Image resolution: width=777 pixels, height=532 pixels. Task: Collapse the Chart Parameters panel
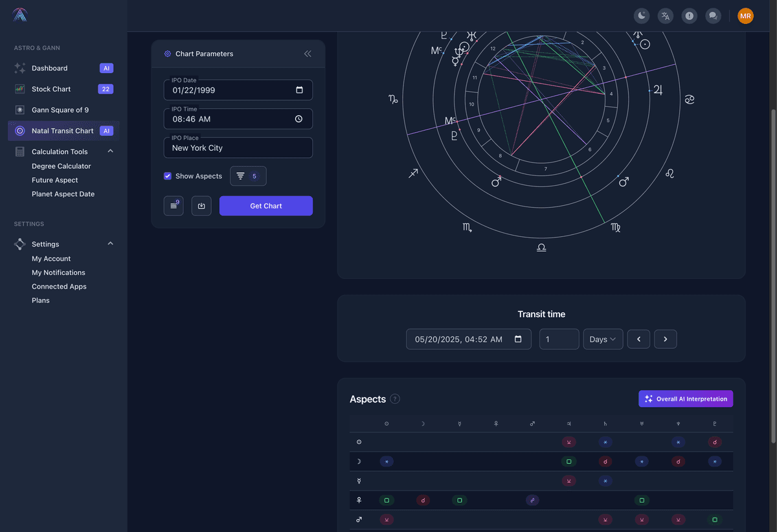coord(308,54)
